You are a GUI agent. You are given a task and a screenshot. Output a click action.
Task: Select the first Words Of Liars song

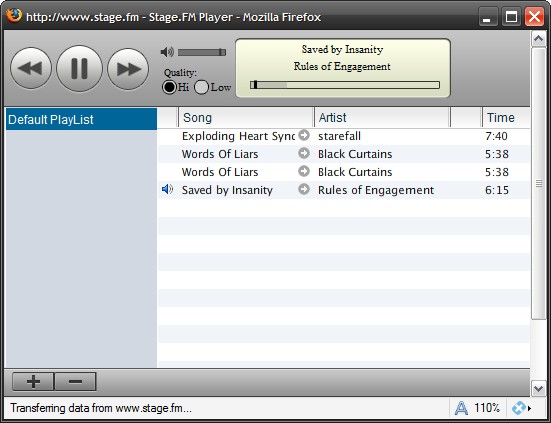click(x=220, y=154)
